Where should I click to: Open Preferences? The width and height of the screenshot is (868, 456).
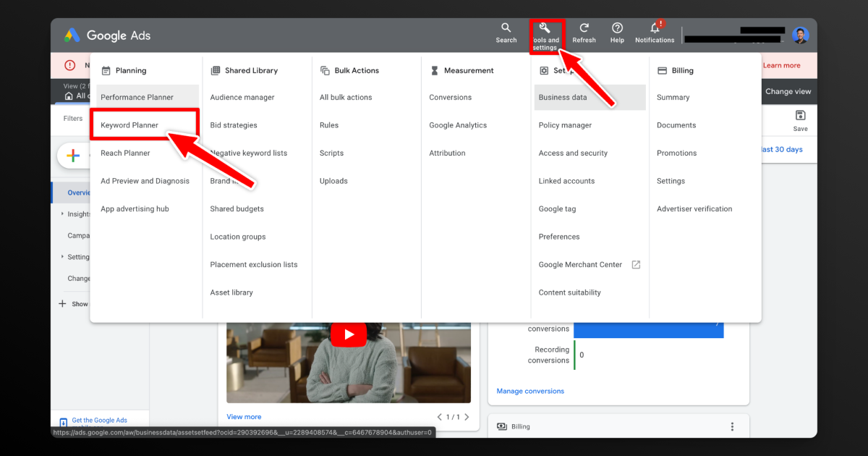tap(559, 237)
